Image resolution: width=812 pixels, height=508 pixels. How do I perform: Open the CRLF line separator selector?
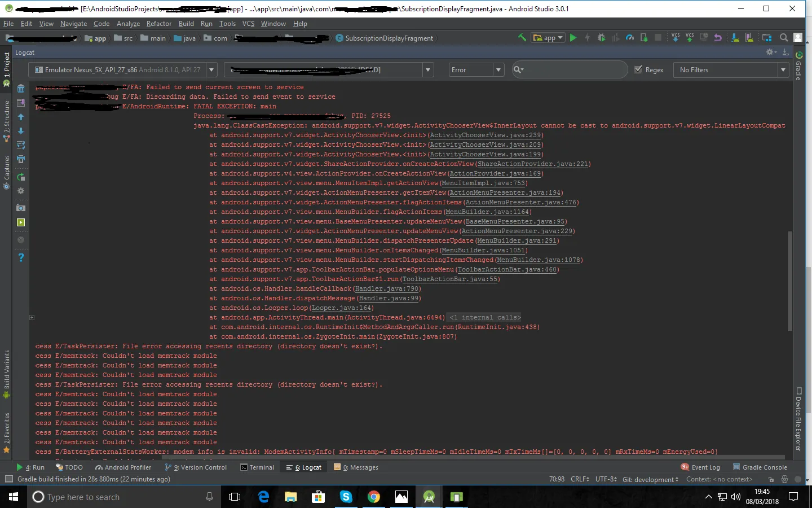coord(580,479)
